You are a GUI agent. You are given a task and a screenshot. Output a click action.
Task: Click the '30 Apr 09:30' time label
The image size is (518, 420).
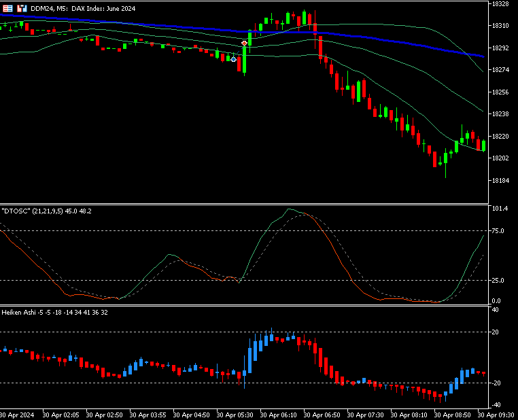[x=496, y=415]
